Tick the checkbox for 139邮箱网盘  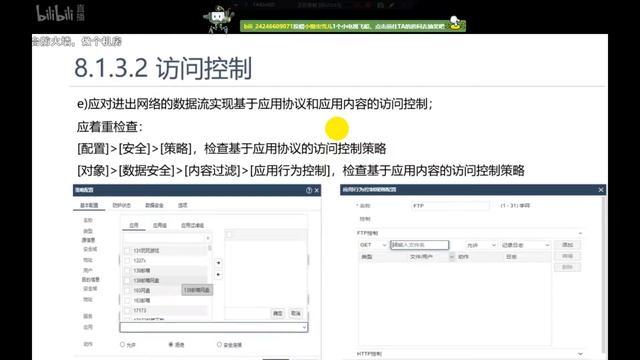point(127,280)
